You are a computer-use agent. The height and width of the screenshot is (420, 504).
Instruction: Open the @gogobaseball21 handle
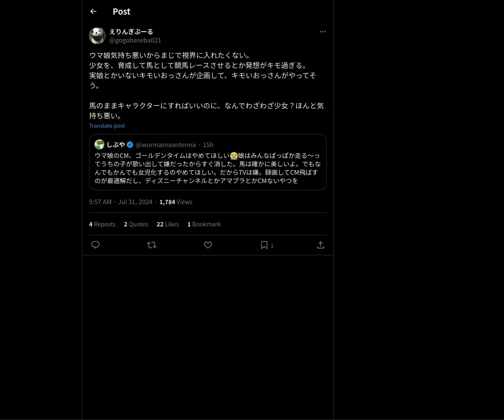coord(135,40)
